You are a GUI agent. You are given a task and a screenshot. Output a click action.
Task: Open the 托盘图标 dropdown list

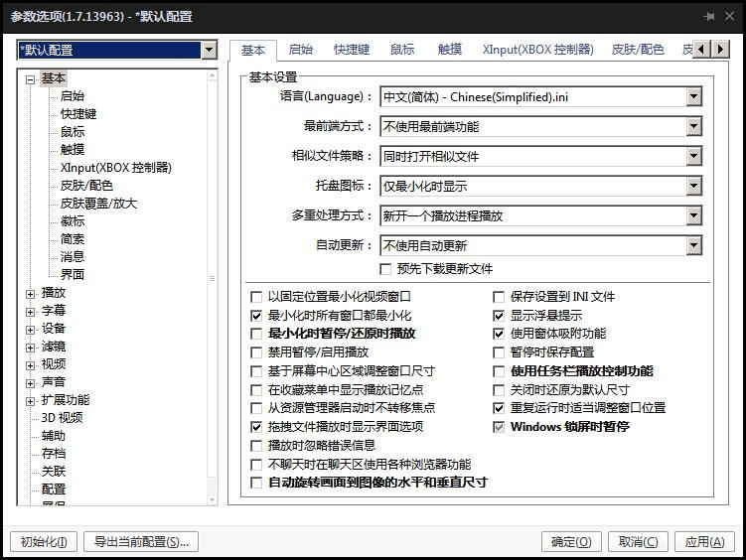click(x=693, y=186)
